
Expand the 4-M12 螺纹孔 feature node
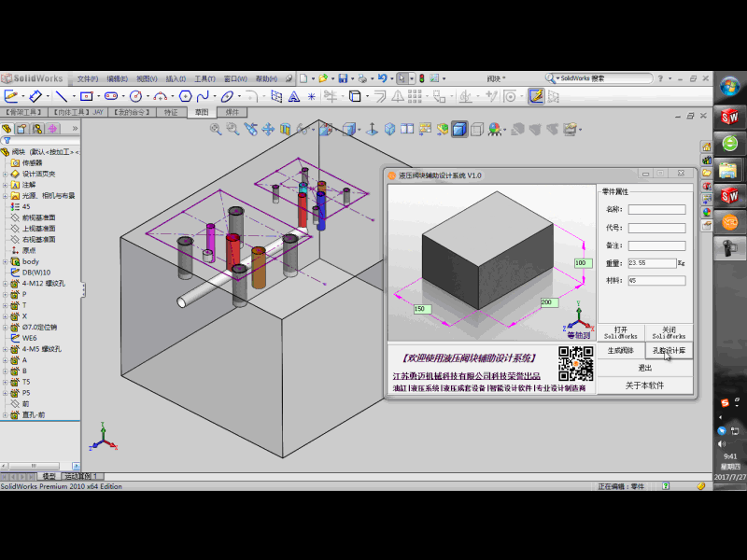pyautogui.click(x=6, y=284)
